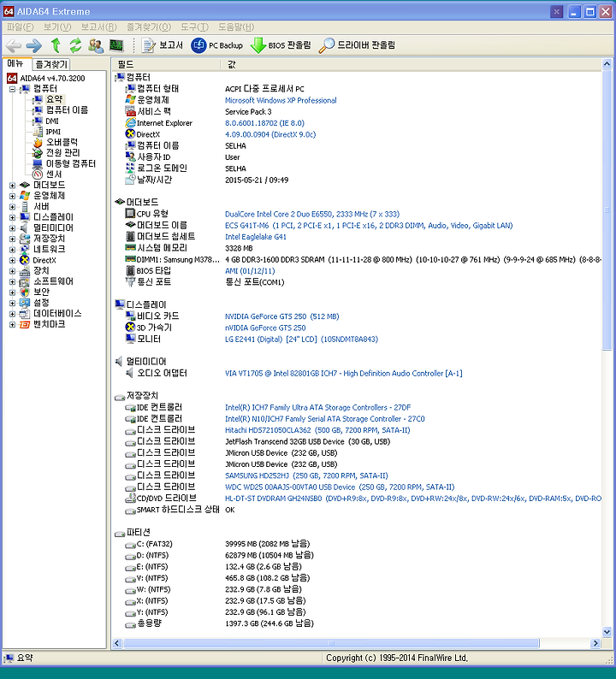Viewport: 616px width, 679px height.
Task: Click AIDA64 v4.70.3200 root node
Action: coord(52,79)
